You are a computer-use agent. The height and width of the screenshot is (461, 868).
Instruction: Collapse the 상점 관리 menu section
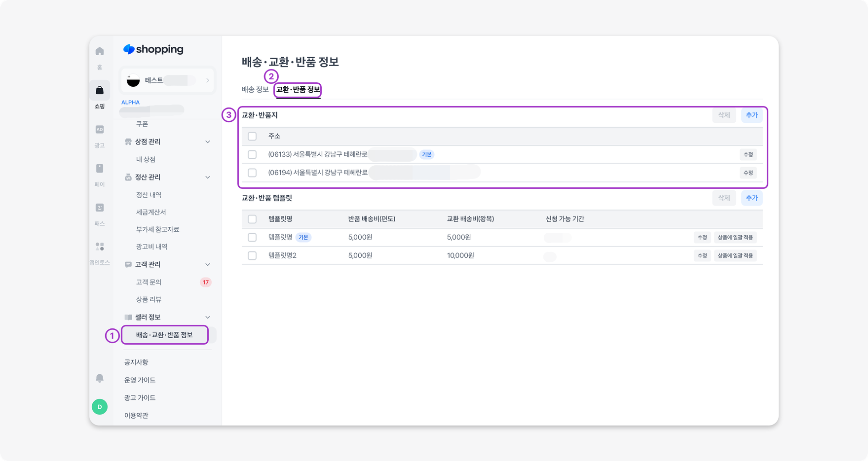207,142
